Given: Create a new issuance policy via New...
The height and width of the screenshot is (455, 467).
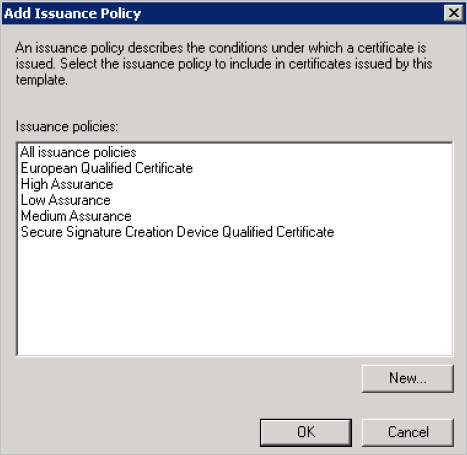Looking at the screenshot, I should [408, 378].
